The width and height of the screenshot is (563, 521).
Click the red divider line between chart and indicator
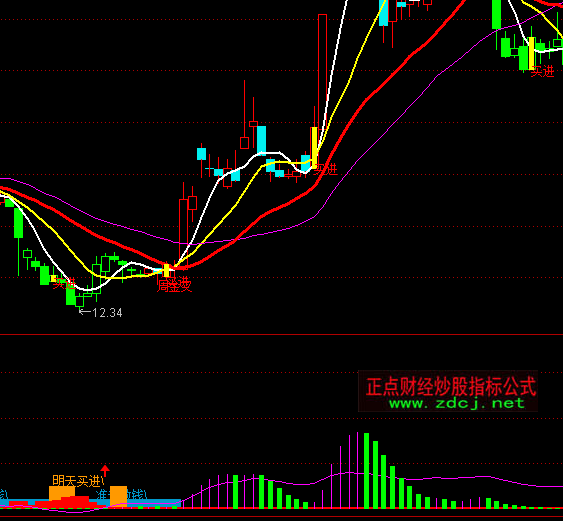(x=282, y=334)
